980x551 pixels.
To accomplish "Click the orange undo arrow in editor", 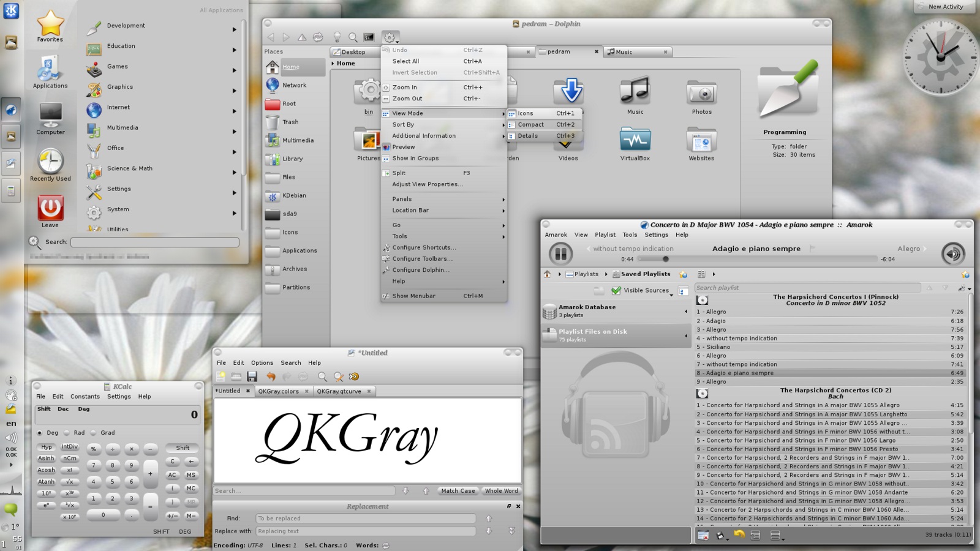I will point(271,377).
